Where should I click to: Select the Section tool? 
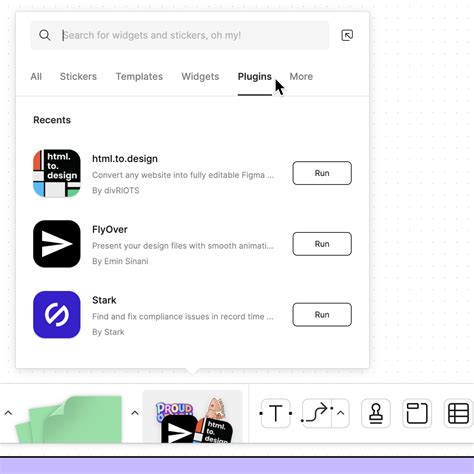pos(417,413)
